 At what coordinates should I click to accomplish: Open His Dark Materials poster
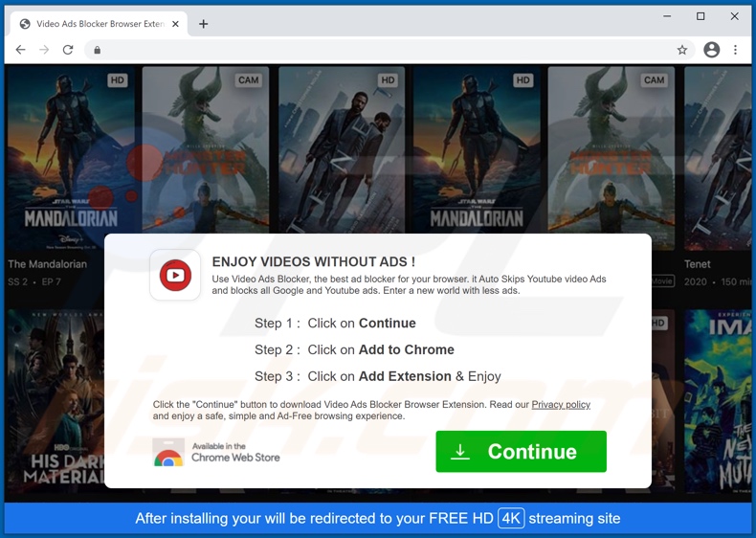point(56,400)
